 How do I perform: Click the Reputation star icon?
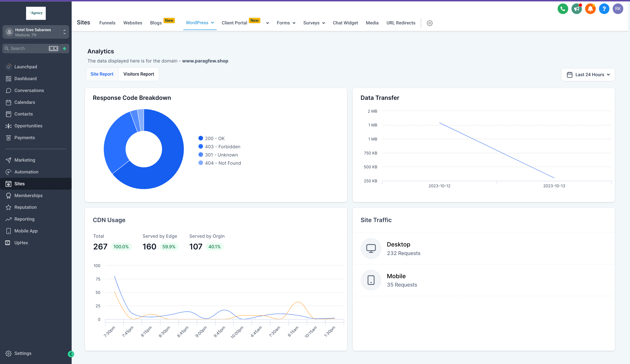point(9,207)
